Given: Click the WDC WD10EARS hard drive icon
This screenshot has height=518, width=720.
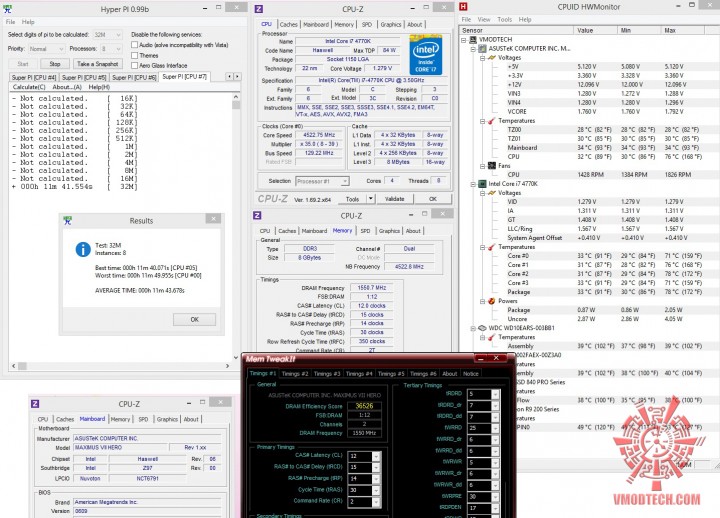Looking at the screenshot, I should (483, 328).
